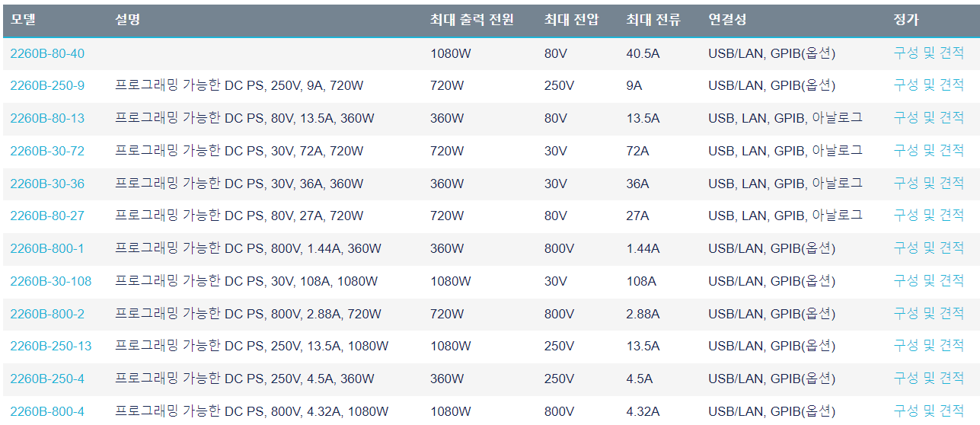Click 구성 및 견적 in the 2260B-800-1 row
This screenshot has height=425, width=980.
pyautogui.click(x=928, y=248)
